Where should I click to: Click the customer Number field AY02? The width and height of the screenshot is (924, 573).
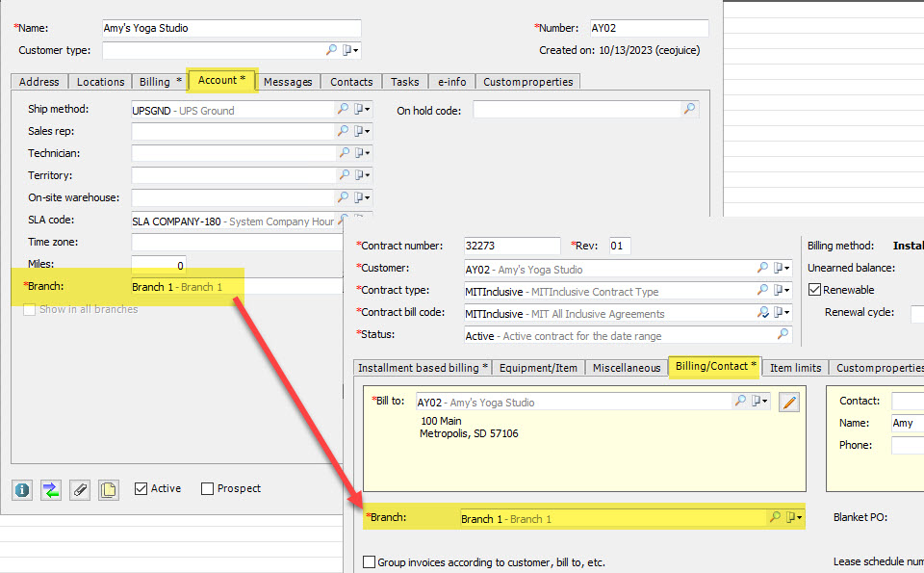649,28
